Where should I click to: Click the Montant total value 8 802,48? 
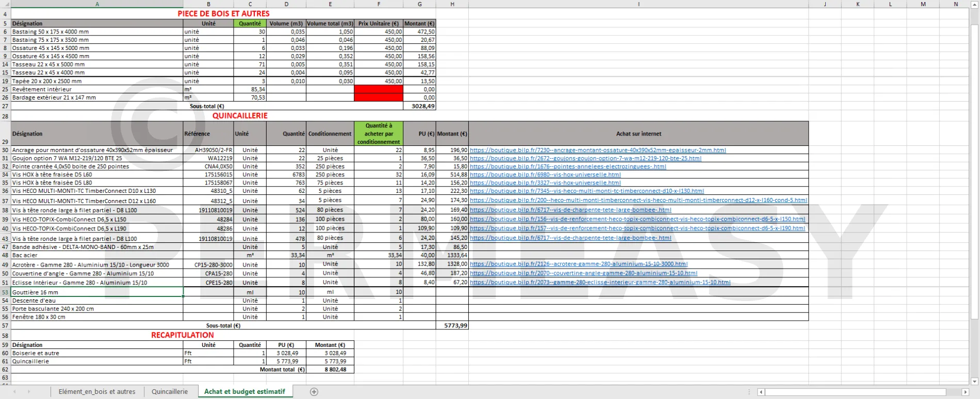pyautogui.click(x=330, y=370)
